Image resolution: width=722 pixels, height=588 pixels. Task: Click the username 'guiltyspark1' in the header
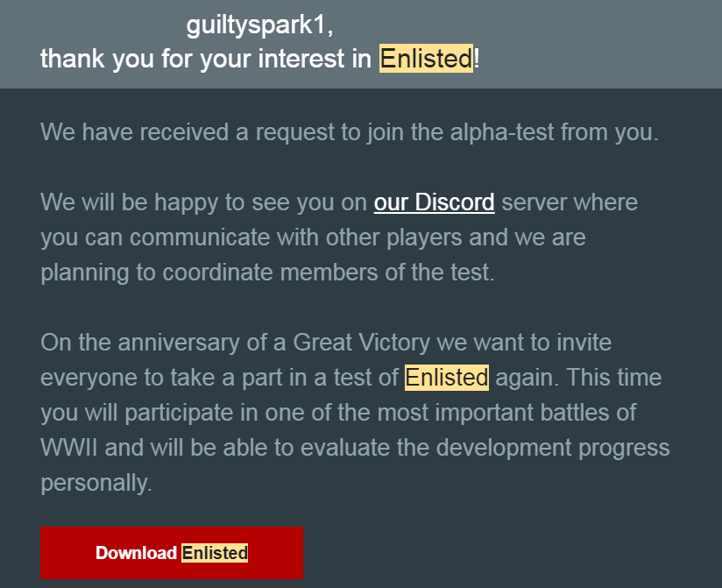point(259,25)
